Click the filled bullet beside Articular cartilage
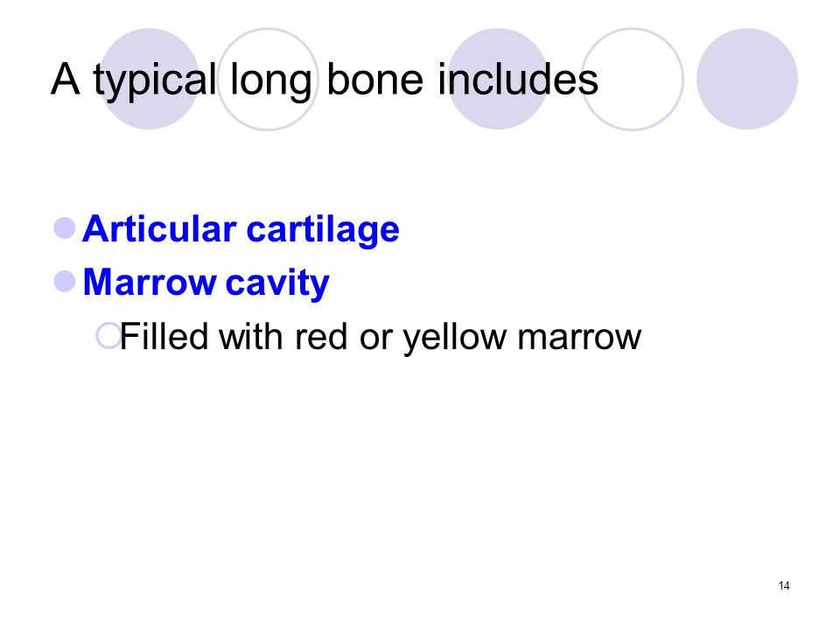The height and width of the screenshot is (630, 840). click(65, 227)
